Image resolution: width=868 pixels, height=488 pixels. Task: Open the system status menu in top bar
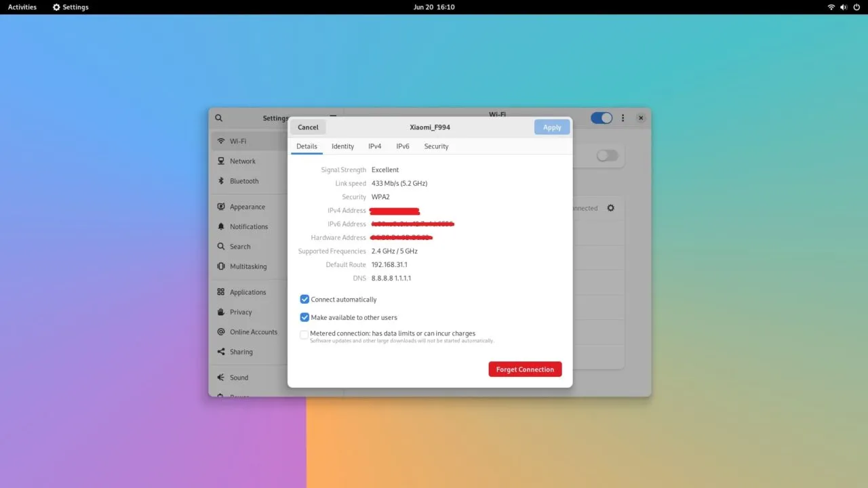click(844, 7)
